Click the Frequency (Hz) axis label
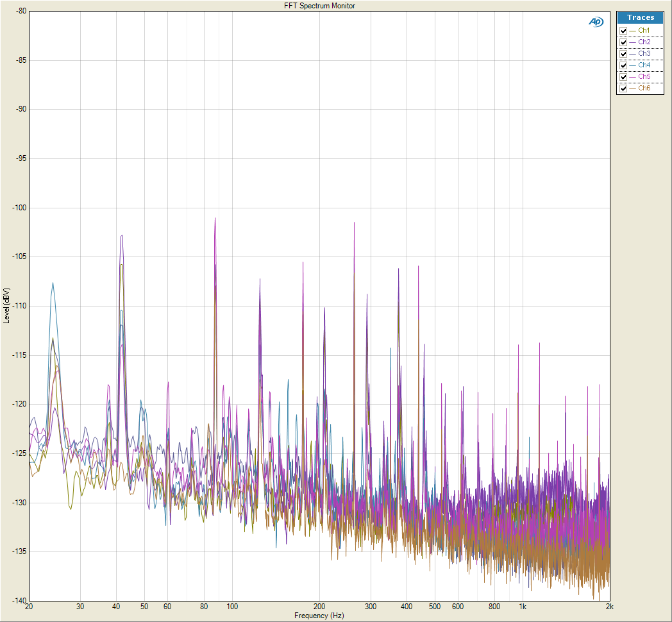Screen dimensions: 672x622 (319, 616)
